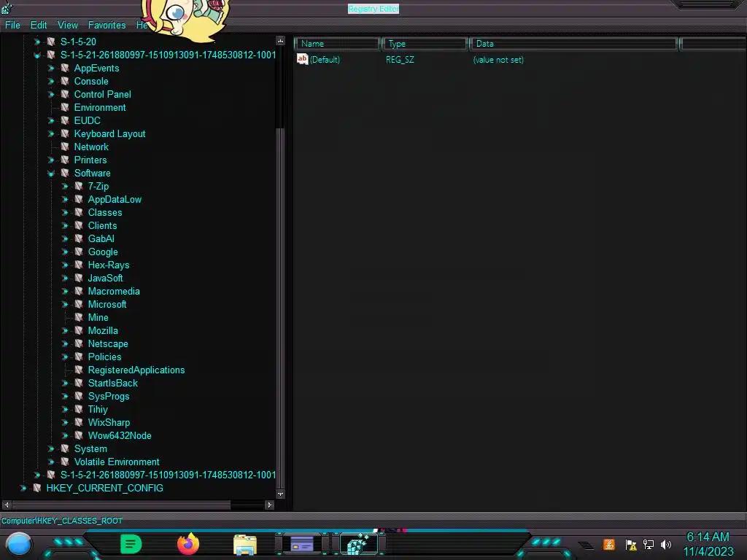Open the green notes app in taskbar

coord(131,544)
